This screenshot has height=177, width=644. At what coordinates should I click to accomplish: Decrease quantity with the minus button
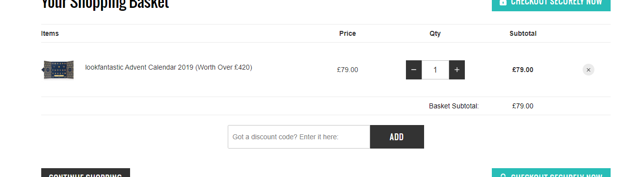414,70
